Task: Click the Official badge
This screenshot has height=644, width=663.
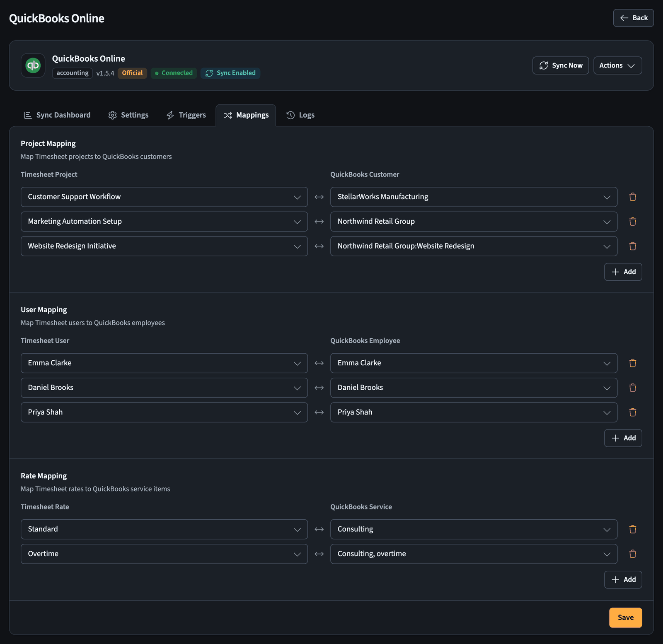Action: tap(132, 73)
